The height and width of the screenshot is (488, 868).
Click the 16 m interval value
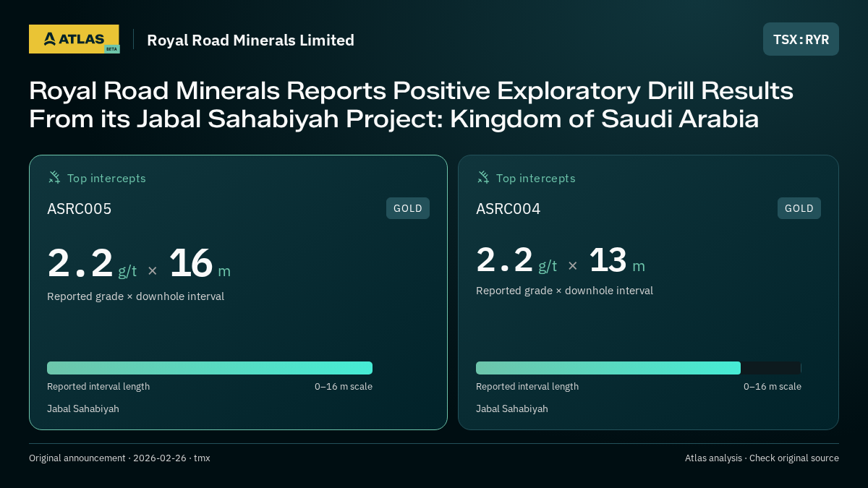[200, 263]
